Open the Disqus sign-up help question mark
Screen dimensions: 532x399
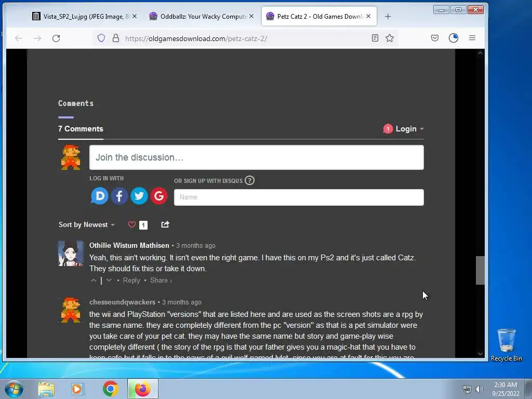point(249,180)
